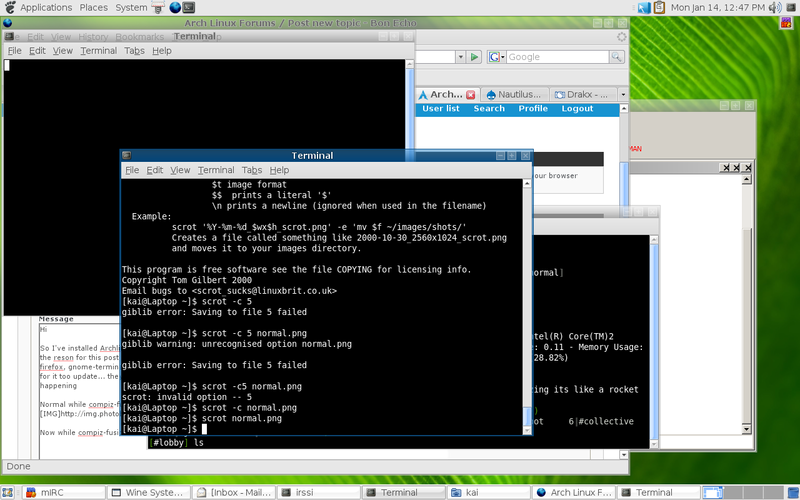
Task: Launch web browser from globe panel icon
Action: (x=175, y=8)
